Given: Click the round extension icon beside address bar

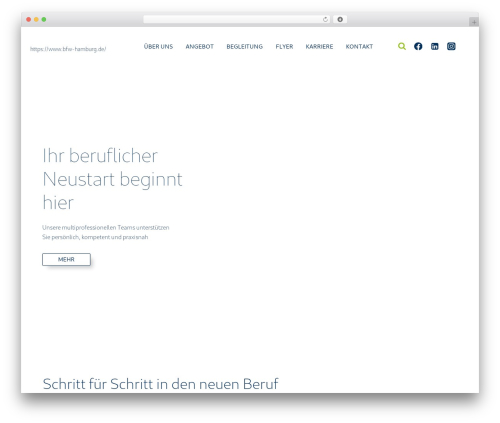Looking at the screenshot, I should (x=340, y=19).
